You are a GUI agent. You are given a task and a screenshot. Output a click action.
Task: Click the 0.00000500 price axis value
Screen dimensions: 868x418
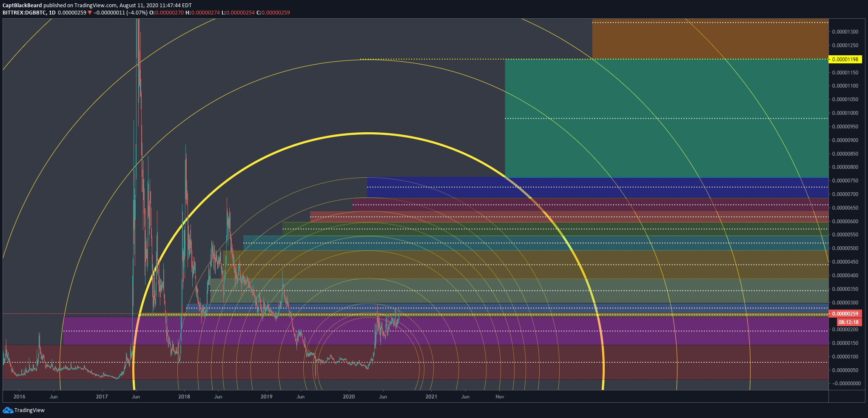[845, 248]
